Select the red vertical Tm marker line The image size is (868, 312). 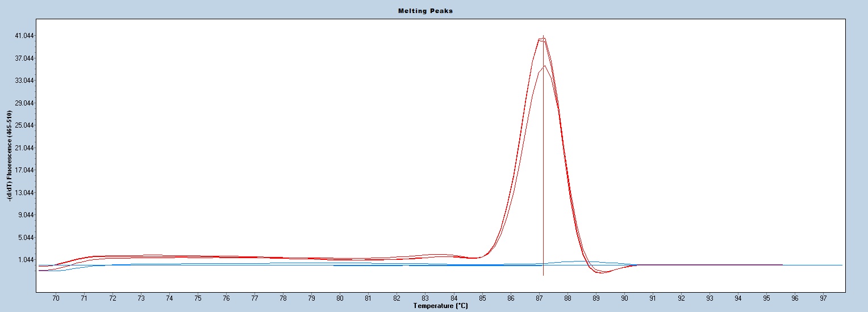[x=544, y=170]
